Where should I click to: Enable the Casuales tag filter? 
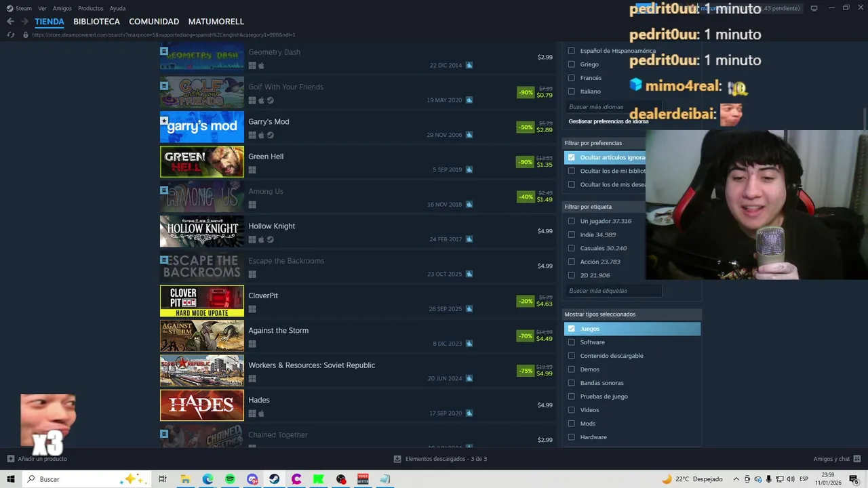point(571,248)
